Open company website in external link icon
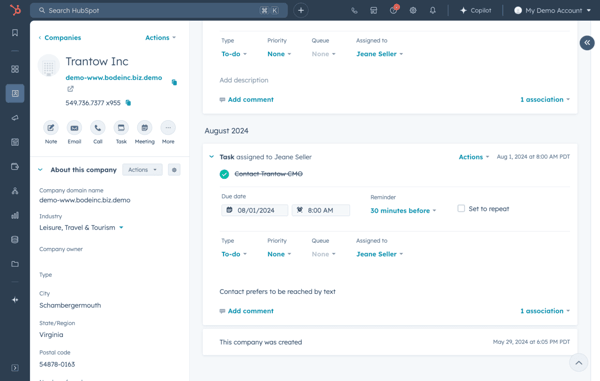The height and width of the screenshot is (381, 600). pyautogui.click(x=70, y=89)
